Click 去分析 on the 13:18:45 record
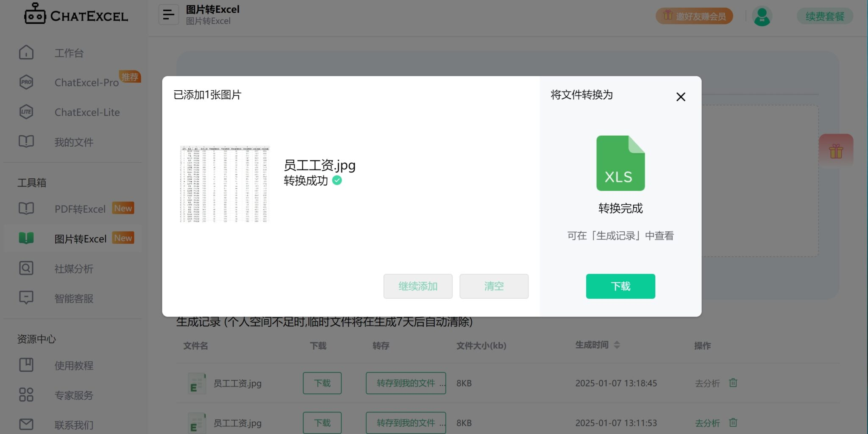The height and width of the screenshot is (434, 868). 707,383
